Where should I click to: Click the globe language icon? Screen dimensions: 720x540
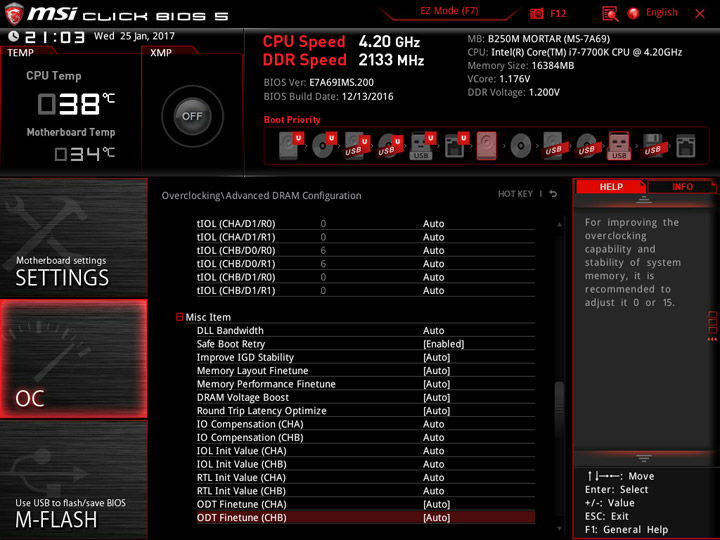633,13
